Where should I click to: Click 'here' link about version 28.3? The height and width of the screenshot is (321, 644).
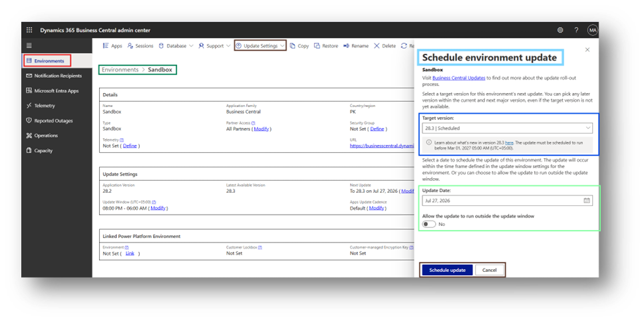click(509, 142)
